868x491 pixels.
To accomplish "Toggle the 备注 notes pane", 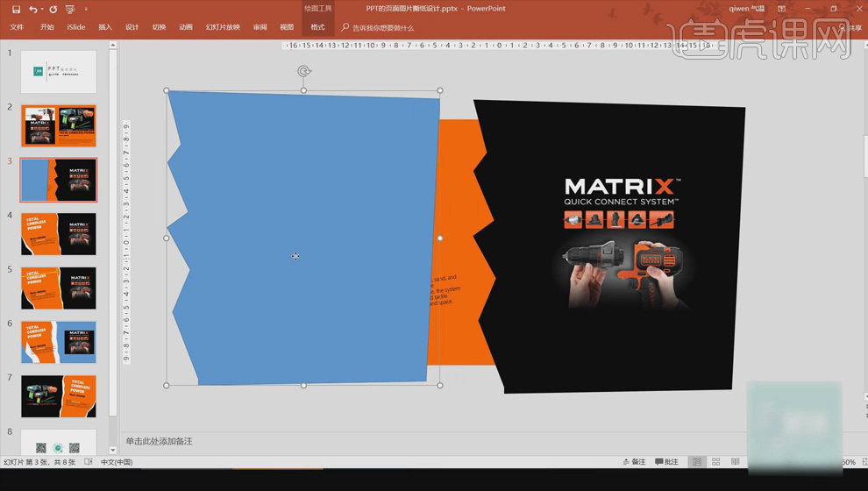I will point(634,462).
